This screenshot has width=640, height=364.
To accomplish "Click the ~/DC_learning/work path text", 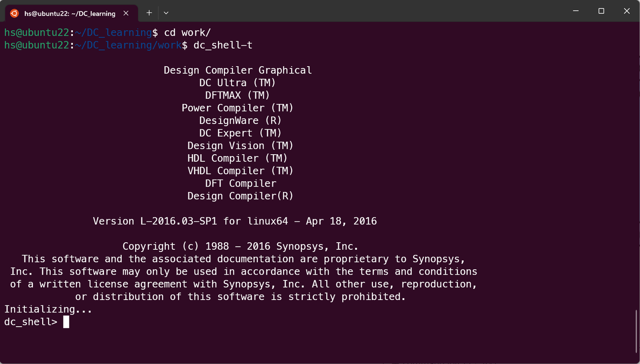I will (128, 45).
